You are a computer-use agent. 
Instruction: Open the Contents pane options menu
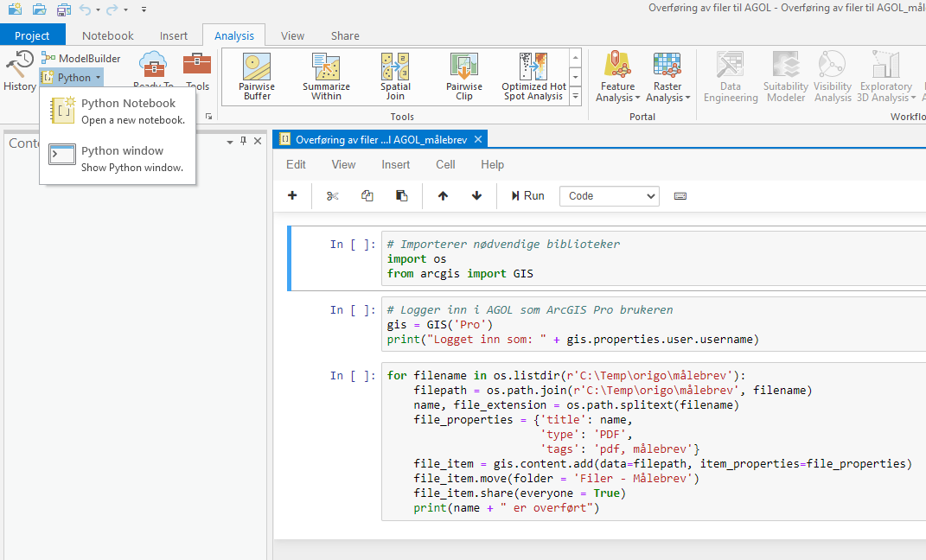coord(230,142)
